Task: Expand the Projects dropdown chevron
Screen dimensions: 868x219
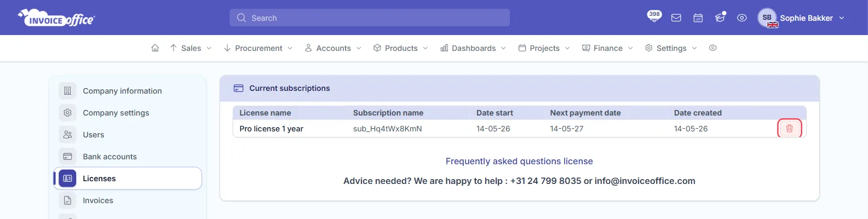Action: point(567,48)
